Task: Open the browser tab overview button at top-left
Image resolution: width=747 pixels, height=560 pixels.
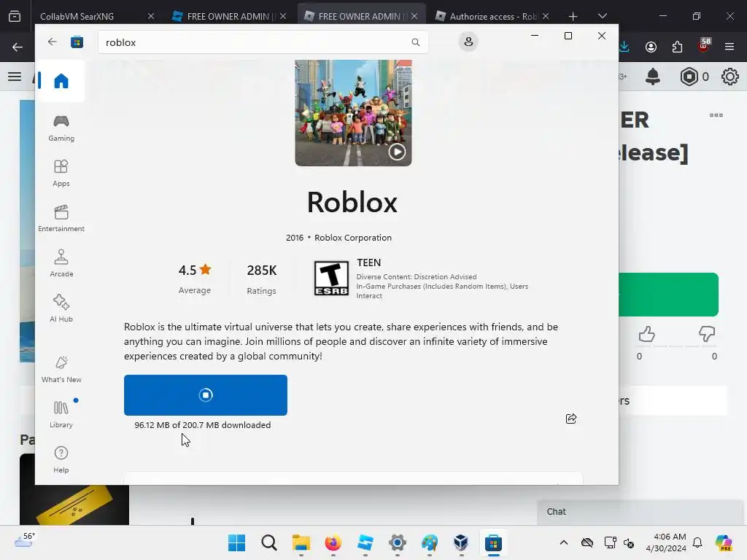Action: pyautogui.click(x=15, y=17)
